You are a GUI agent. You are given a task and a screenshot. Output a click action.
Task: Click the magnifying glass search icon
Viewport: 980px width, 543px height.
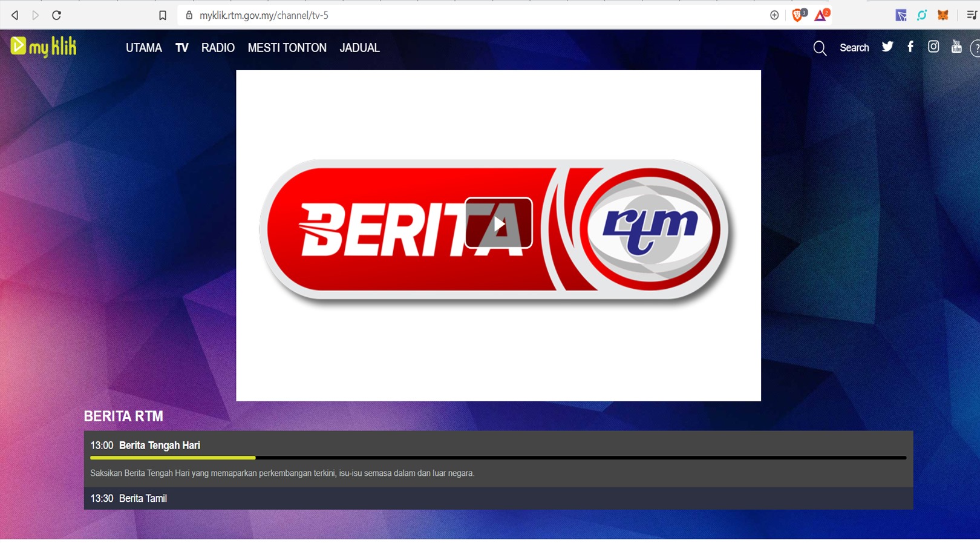coord(820,48)
